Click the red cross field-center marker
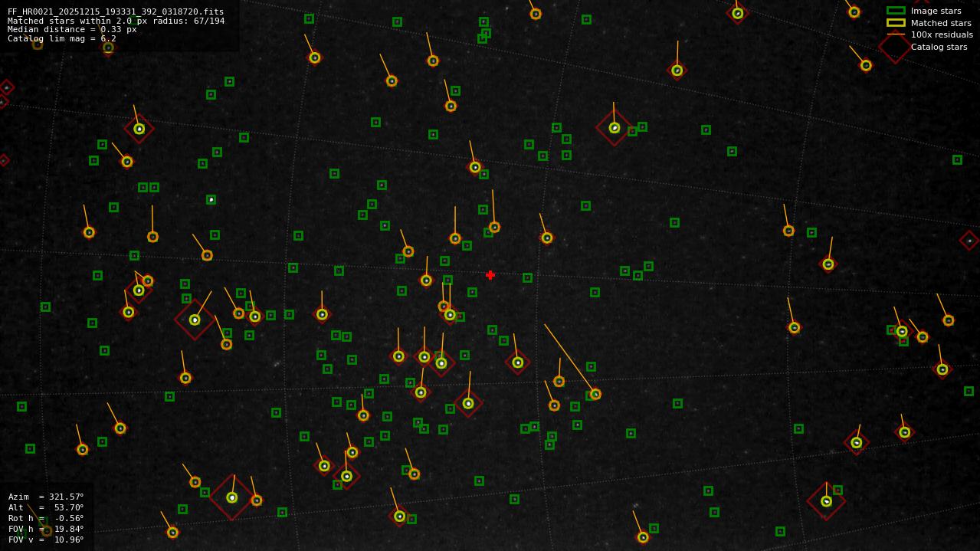 tap(490, 275)
